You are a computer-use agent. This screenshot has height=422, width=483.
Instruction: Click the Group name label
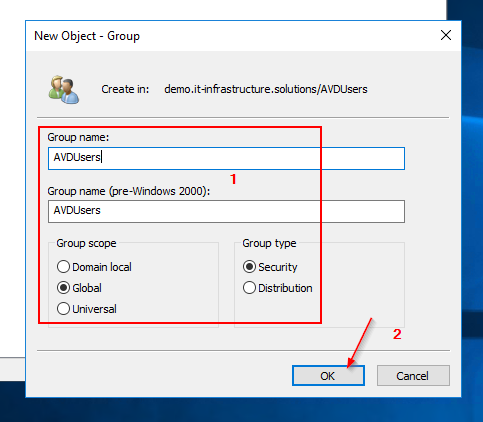(78, 137)
